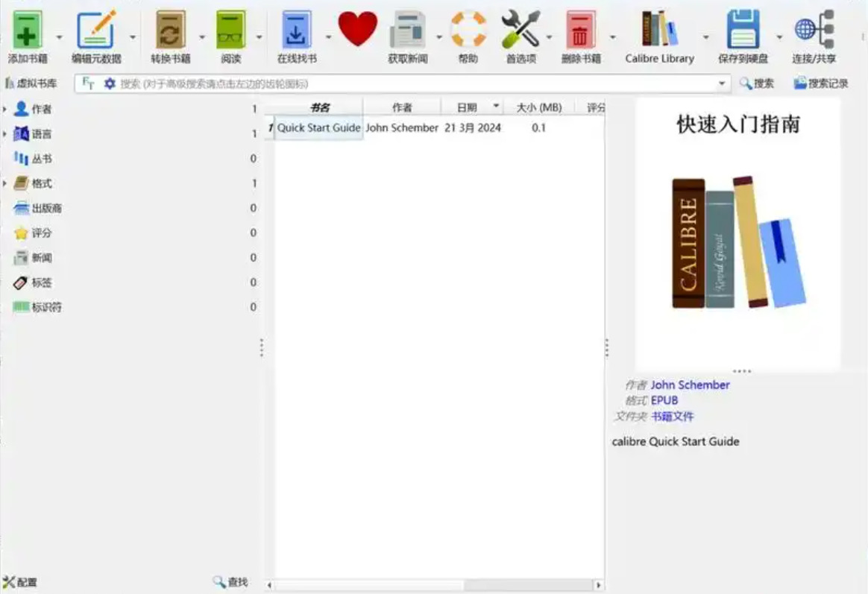Image resolution: width=868 pixels, height=594 pixels.
Task: Expand the Authors (作者) tree node in sidebar
Action: 4,109
